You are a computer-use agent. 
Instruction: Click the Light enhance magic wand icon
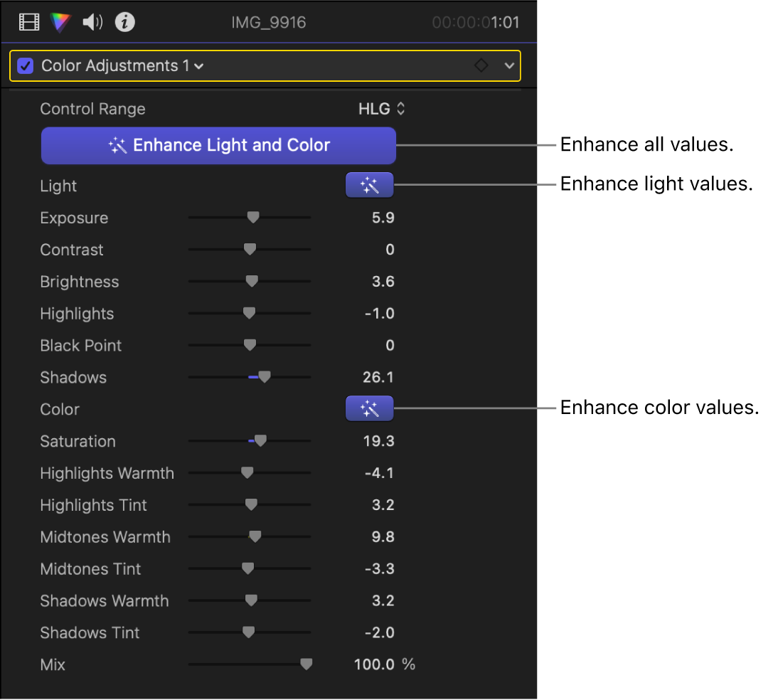coord(369,184)
